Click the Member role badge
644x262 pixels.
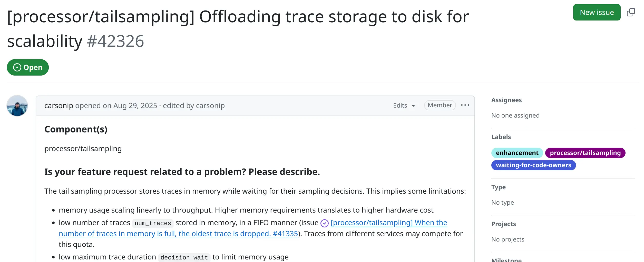point(440,105)
